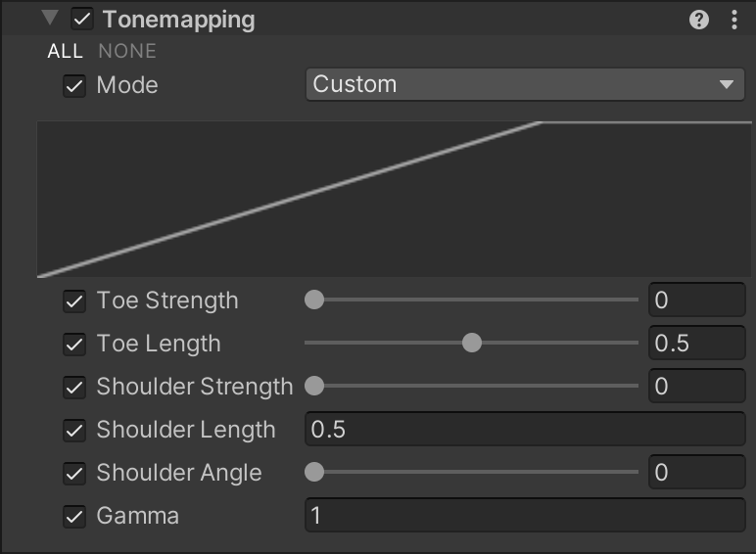The width and height of the screenshot is (756, 554).
Task: Click the Toe Strength value field
Action: pyautogui.click(x=696, y=300)
